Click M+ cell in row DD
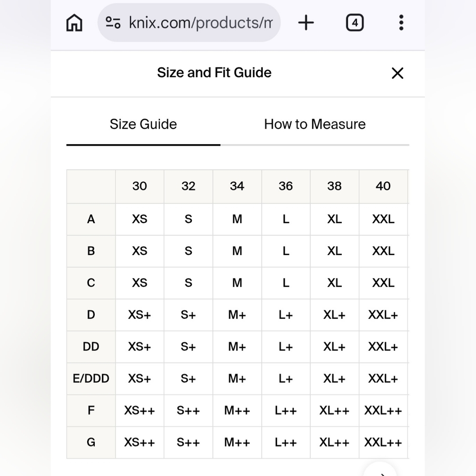This screenshot has width=476, height=476. click(237, 347)
